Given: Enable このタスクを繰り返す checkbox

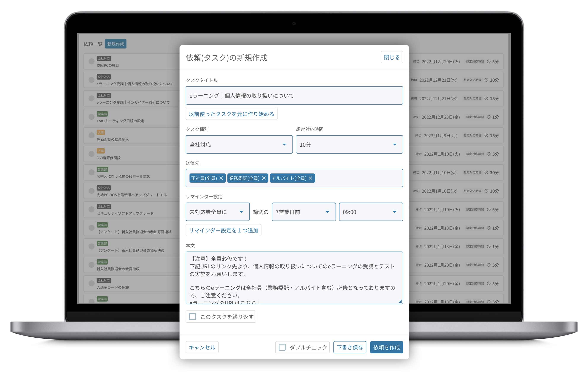Looking at the screenshot, I should [193, 317].
